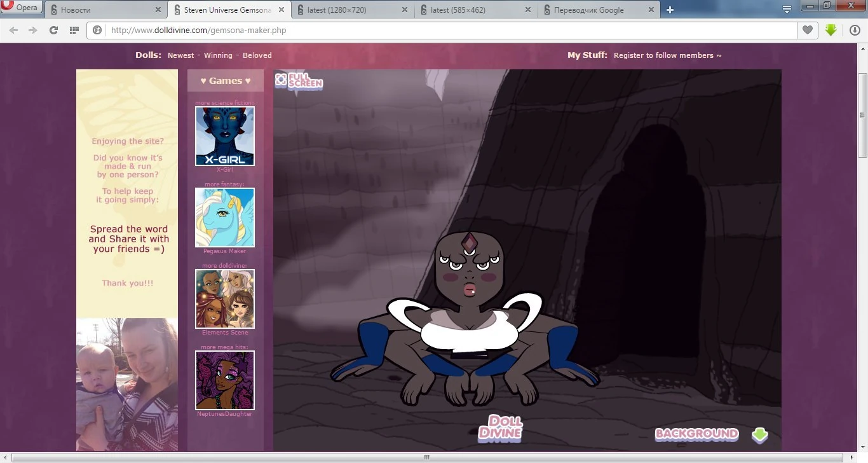Open the X-Girl game thumbnail
This screenshot has width=868, height=463.
[x=225, y=136]
